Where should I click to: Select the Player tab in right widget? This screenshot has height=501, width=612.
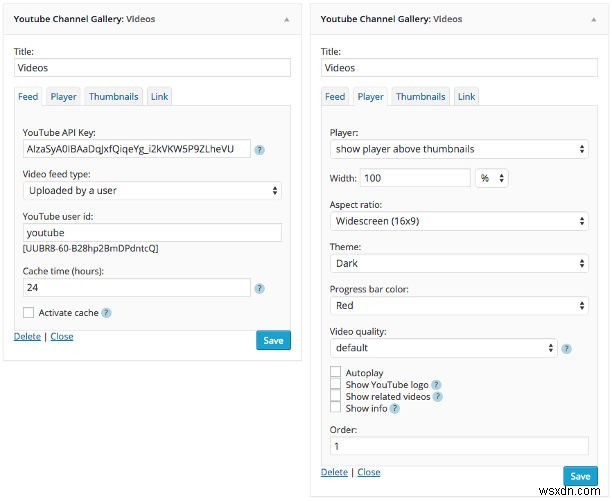coord(370,97)
